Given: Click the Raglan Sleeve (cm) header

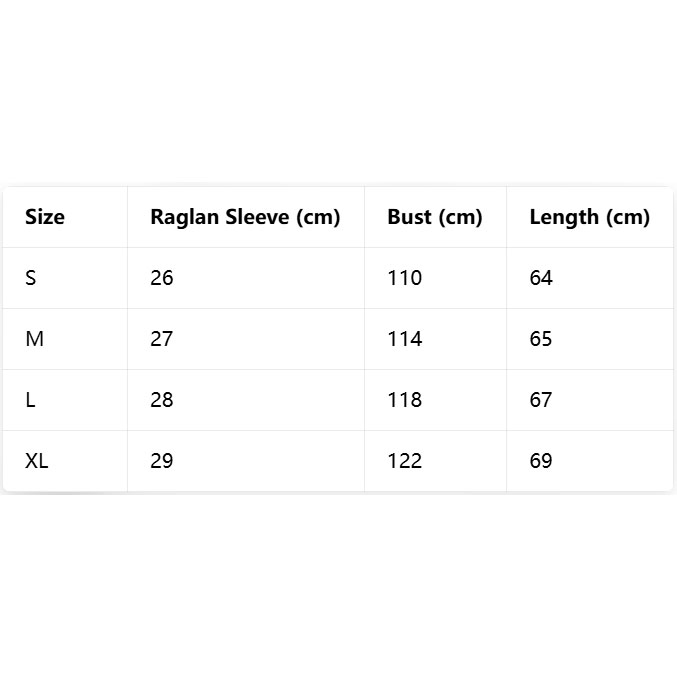Looking at the screenshot, I should pos(245,217).
